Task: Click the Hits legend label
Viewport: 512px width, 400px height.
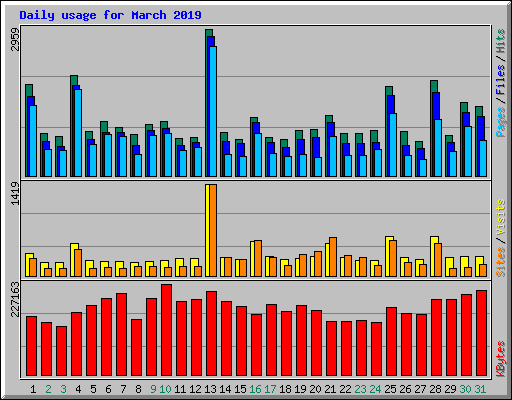Action: [501, 41]
